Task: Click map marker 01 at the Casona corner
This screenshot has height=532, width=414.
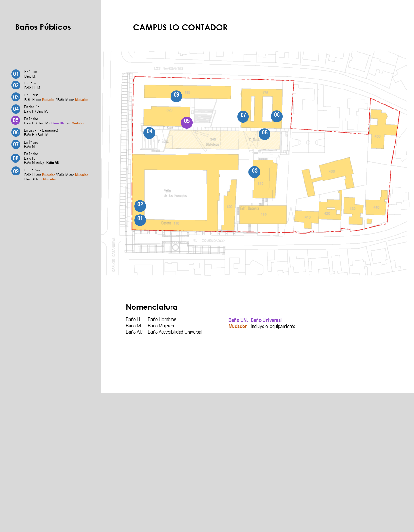Action: click(x=140, y=220)
